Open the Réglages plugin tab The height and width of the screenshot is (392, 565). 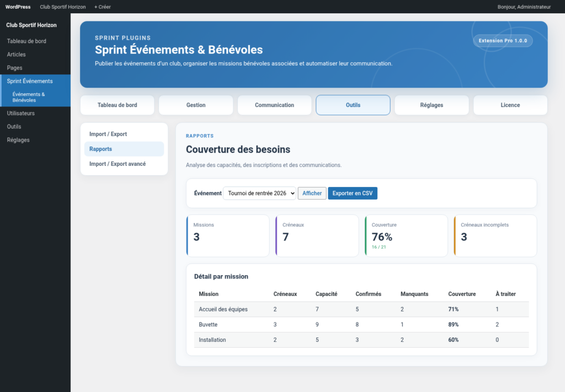point(431,105)
